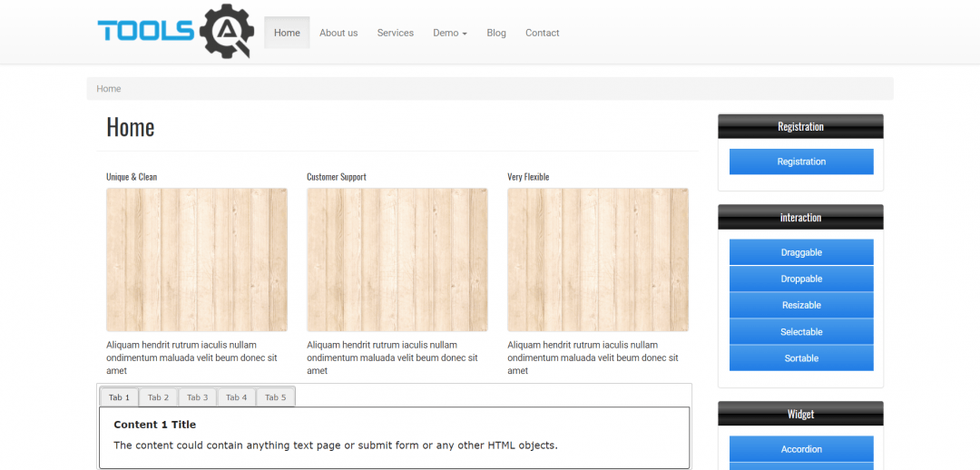Screen dimensions: 980x470
Task: Open the Droppable demo
Action: pos(801,279)
